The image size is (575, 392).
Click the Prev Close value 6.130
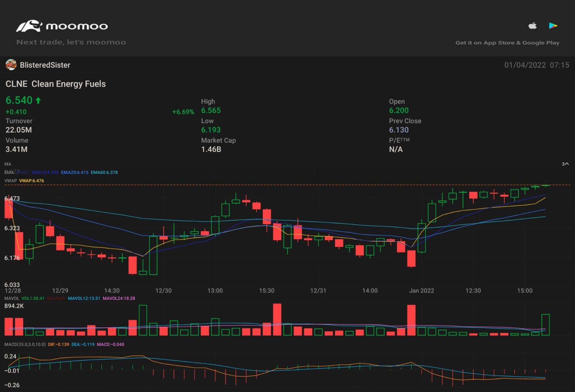pyautogui.click(x=399, y=130)
